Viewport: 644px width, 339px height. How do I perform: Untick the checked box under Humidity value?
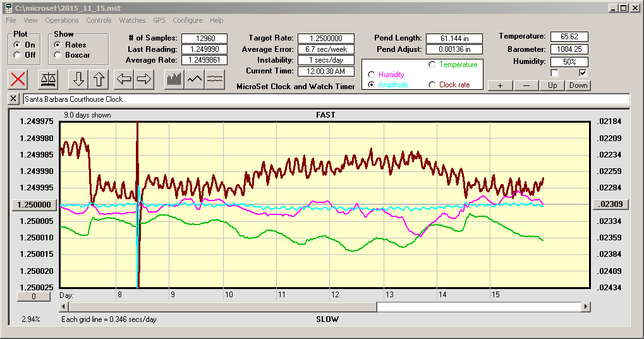pyautogui.click(x=583, y=73)
